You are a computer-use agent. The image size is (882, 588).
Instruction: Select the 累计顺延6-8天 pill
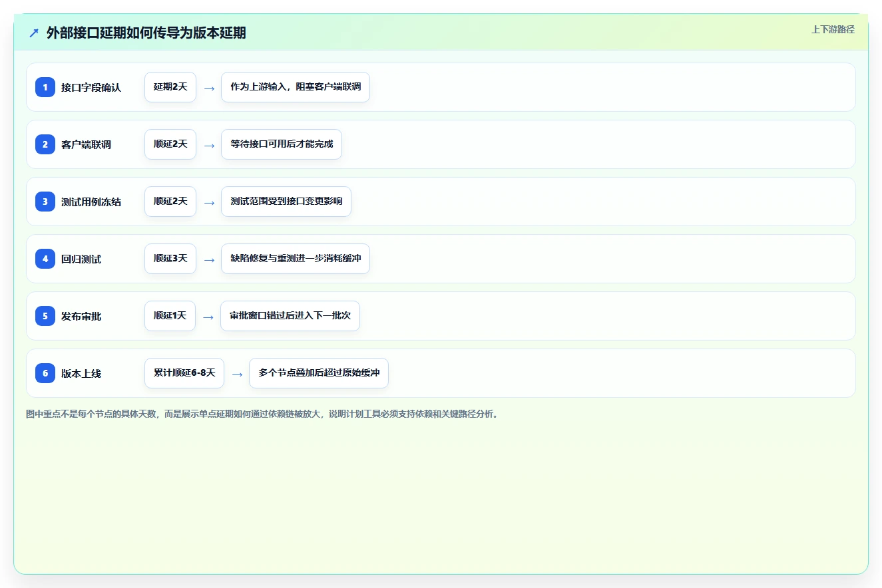(x=184, y=373)
